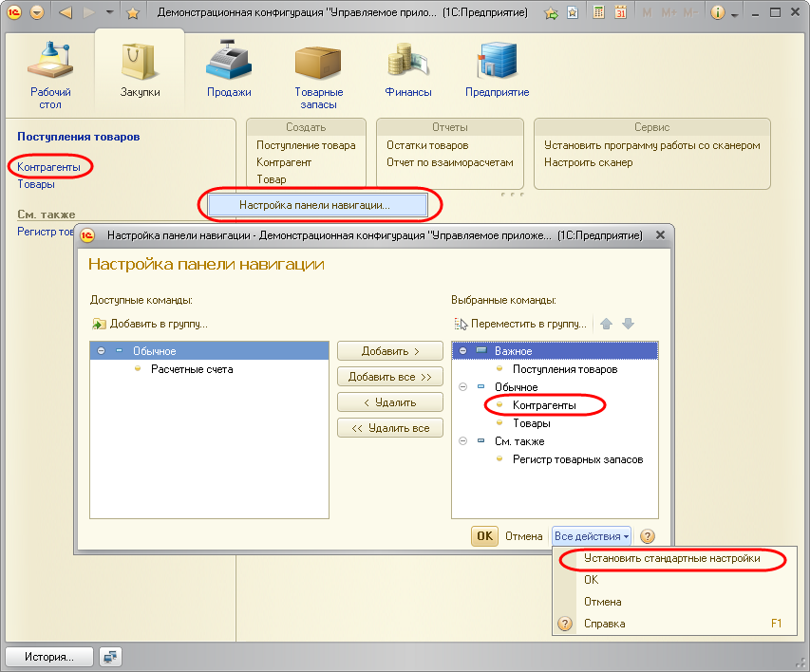The height and width of the screenshot is (672, 810).
Task: Click the favorites star icon in title bar
Action: pos(133,14)
